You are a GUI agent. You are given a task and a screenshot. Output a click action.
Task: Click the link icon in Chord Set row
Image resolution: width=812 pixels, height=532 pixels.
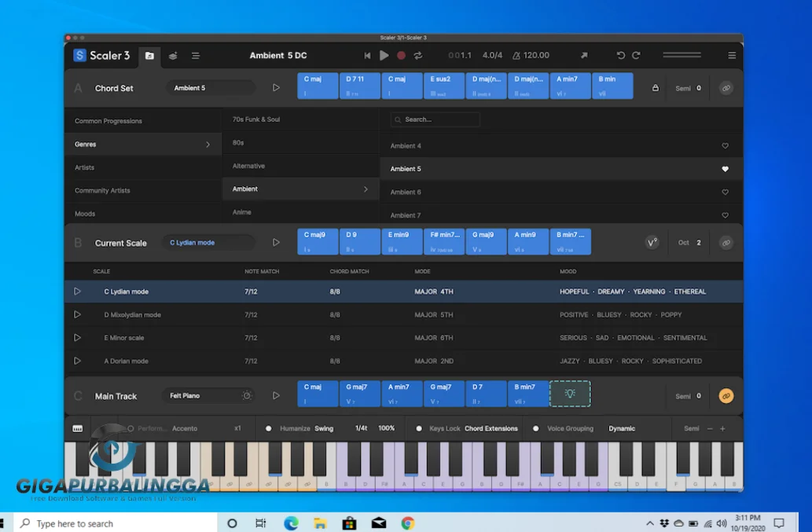[x=726, y=88]
